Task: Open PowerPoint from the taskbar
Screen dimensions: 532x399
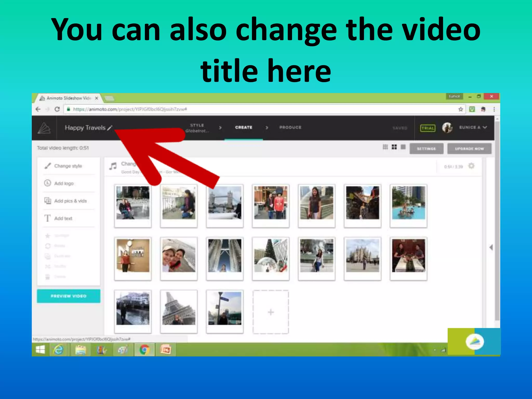Action: click(x=165, y=350)
